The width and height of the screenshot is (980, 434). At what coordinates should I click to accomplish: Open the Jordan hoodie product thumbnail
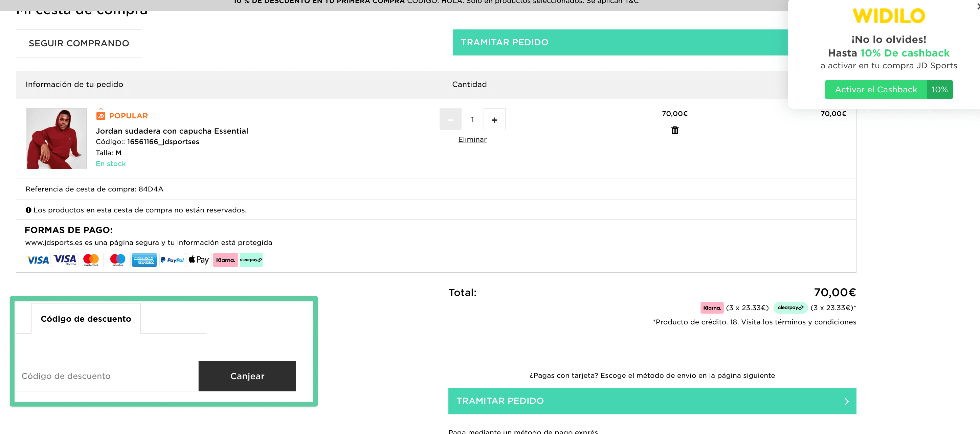pyautogui.click(x=56, y=139)
